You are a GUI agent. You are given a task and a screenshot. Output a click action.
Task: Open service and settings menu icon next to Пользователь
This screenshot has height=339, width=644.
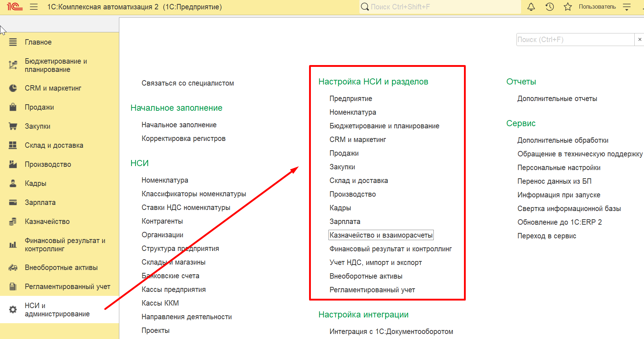click(x=627, y=7)
